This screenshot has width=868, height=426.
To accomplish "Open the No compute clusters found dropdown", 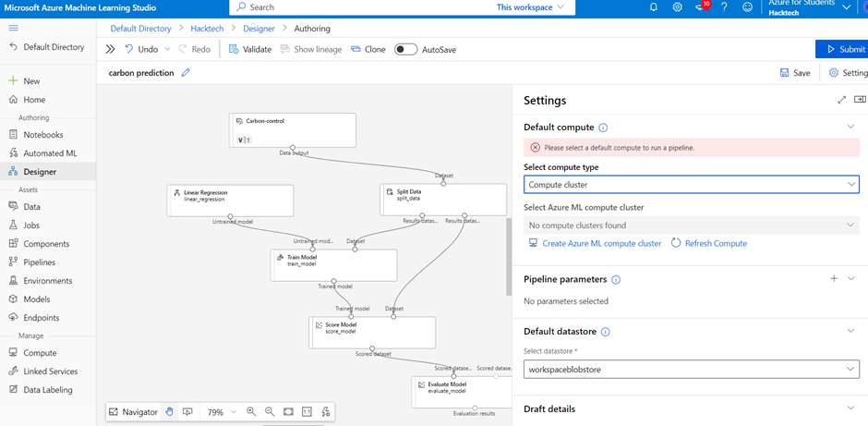I will click(x=692, y=225).
